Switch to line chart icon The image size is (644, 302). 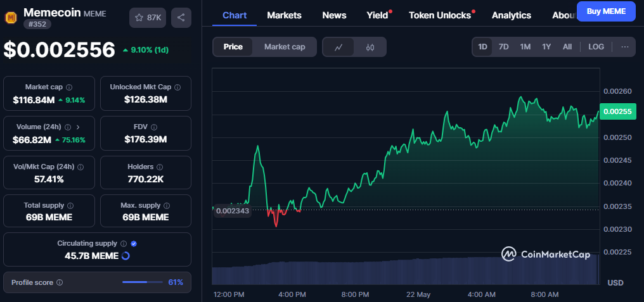(x=338, y=47)
